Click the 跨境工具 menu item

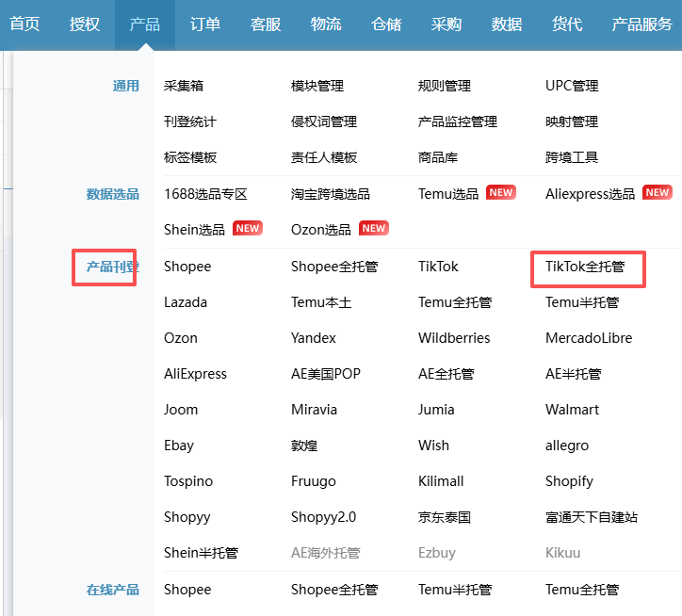pyautogui.click(x=572, y=157)
